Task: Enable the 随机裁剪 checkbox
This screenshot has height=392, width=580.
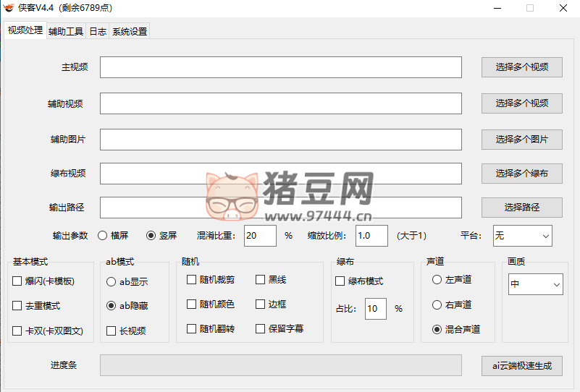Action: point(192,280)
